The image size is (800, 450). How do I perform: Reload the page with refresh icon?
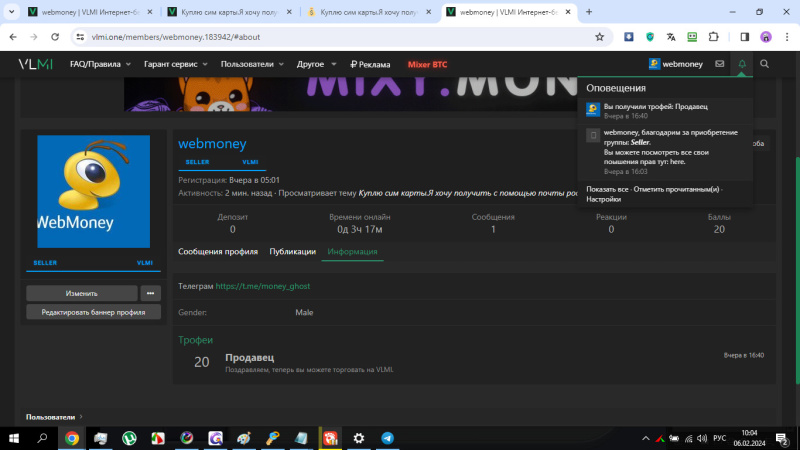point(55,37)
